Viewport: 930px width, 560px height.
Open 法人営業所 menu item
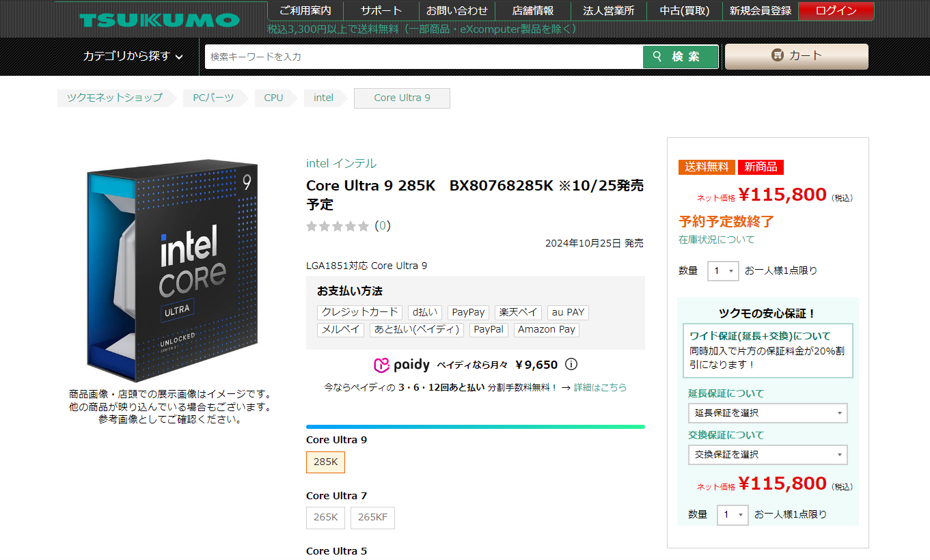609,11
